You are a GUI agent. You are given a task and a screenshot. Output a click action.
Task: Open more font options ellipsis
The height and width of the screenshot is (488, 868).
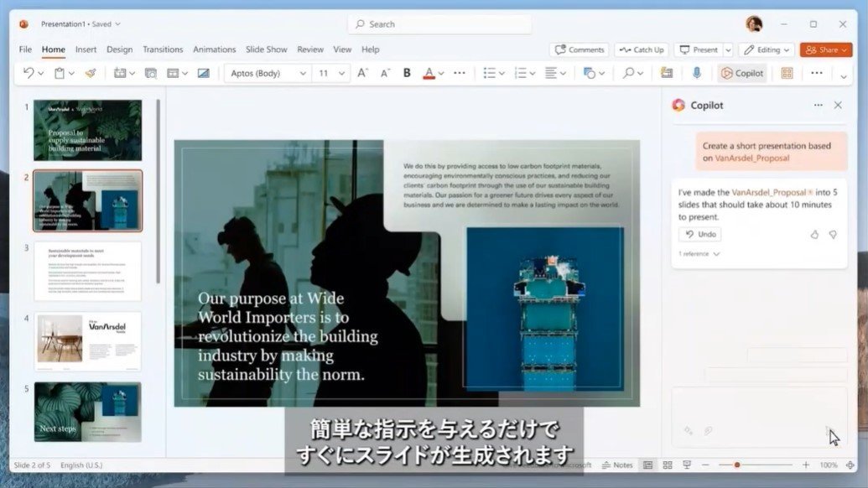point(460,73)
